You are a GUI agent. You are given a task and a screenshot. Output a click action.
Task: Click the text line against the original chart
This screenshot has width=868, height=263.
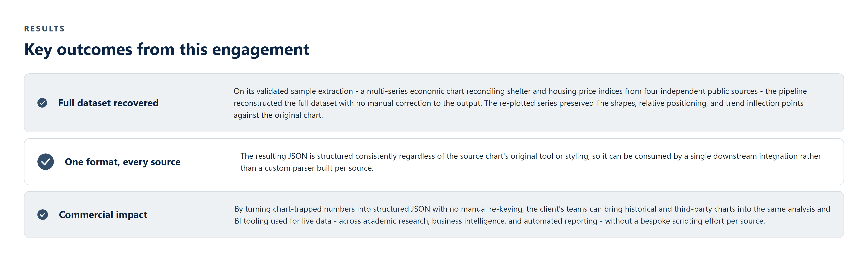(x=278, y=115)
